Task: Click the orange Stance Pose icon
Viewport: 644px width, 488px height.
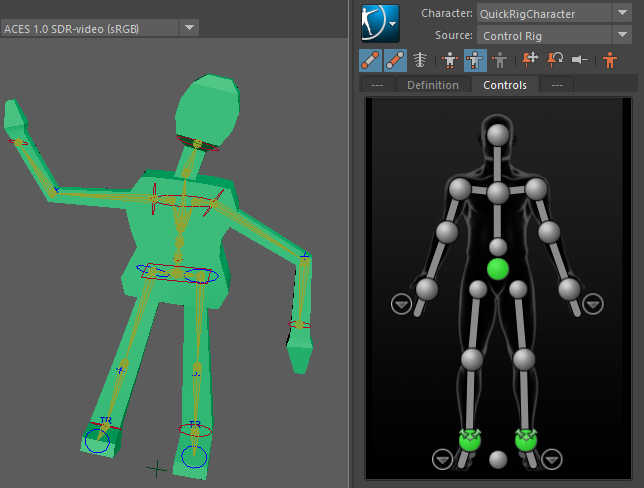Action: coord(610,60)
